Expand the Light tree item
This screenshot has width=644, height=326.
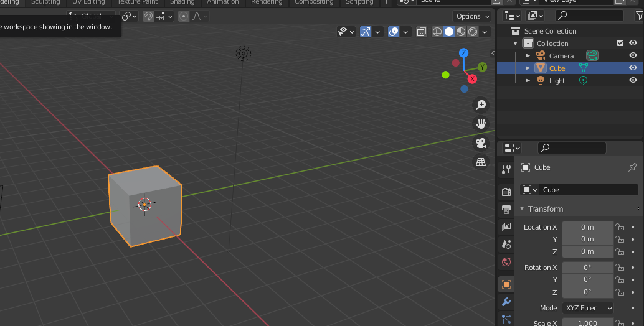(x=528, y=81)
